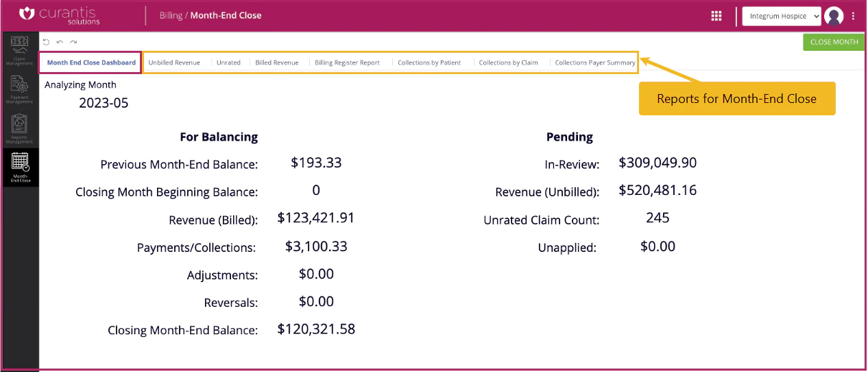Open Payment Management in the sidebar
The image size is (868, 372).
pyautogui.click(x=21, y=91)
